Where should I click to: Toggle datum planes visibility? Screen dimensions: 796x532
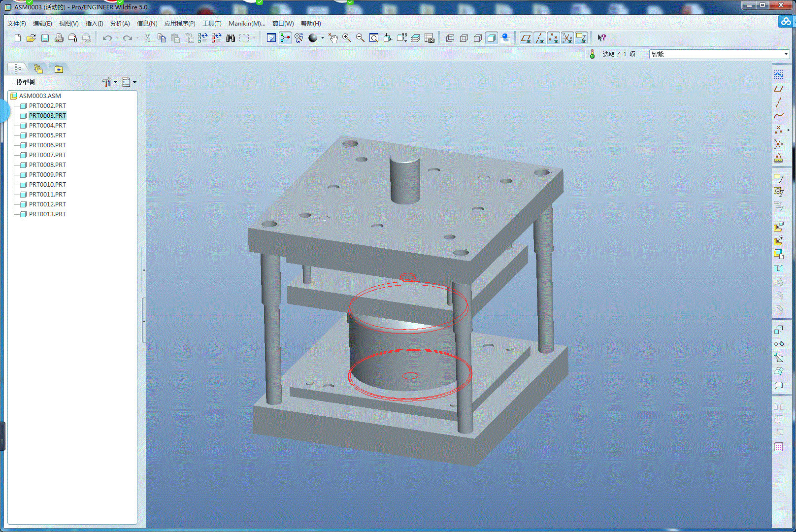coord(526,38)
